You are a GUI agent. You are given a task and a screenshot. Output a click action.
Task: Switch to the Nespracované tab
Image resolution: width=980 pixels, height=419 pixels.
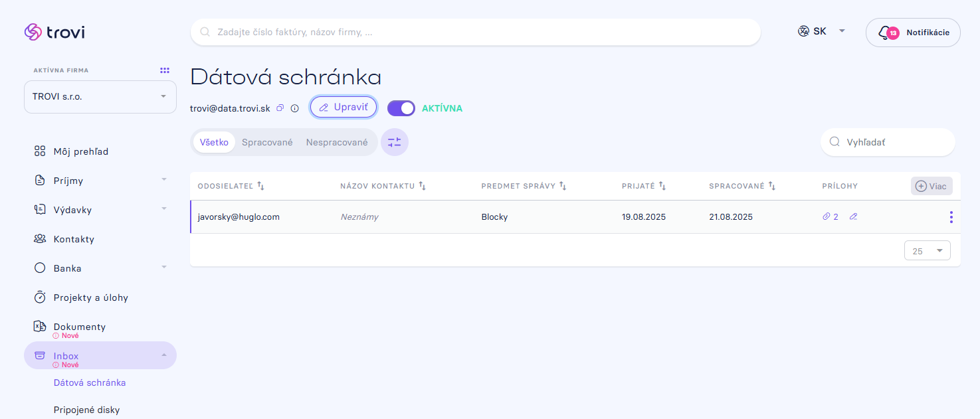pos(337,142)
